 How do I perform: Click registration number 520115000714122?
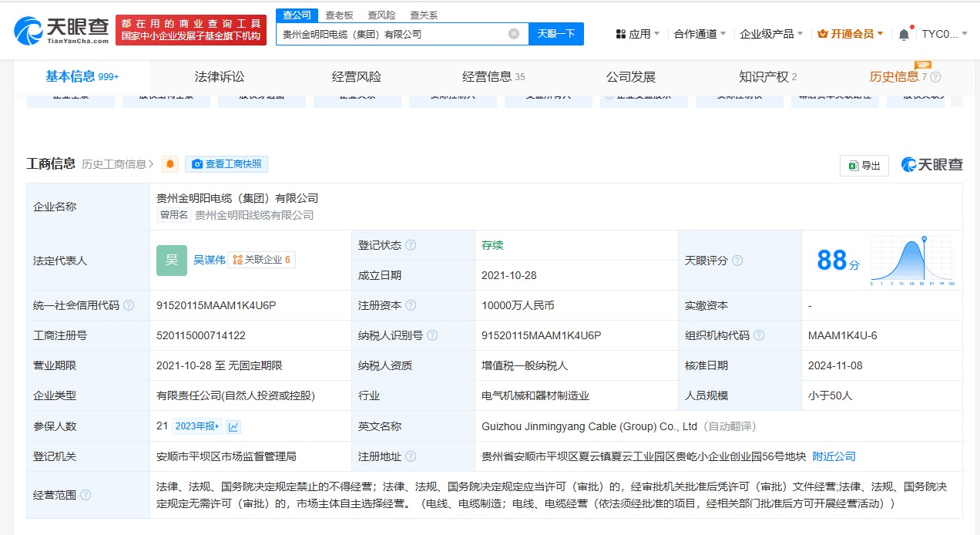click(x=201, y=335)
